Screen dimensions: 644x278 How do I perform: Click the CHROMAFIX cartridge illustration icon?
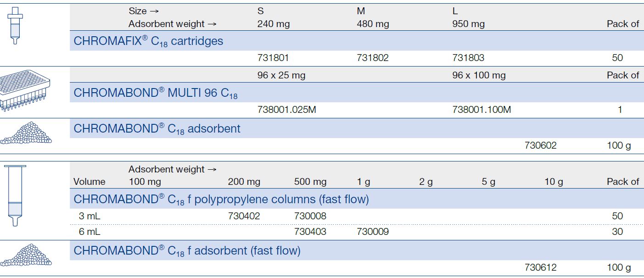pyautogui.click(x=15, y=26)
